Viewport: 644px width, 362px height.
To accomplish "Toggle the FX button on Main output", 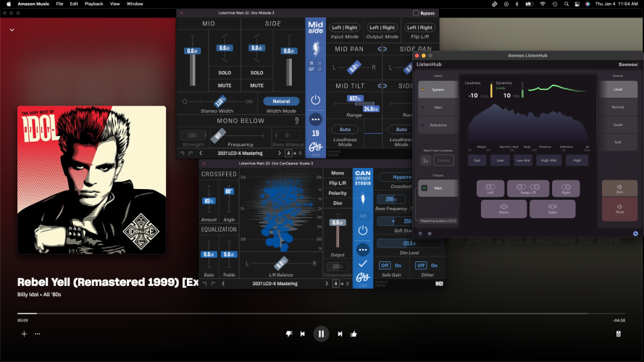I will tap(425, 188).
